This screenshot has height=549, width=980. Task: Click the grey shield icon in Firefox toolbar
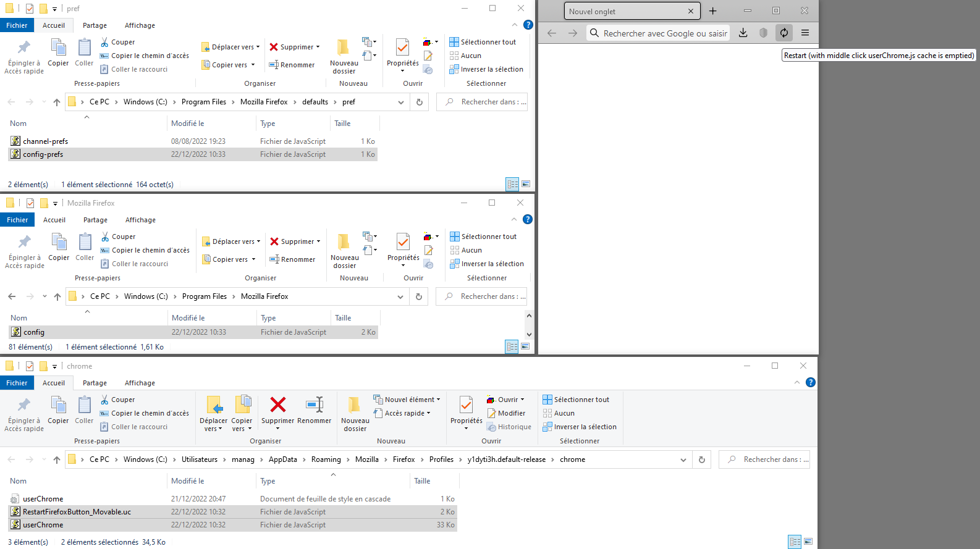(x=764, y=33)
